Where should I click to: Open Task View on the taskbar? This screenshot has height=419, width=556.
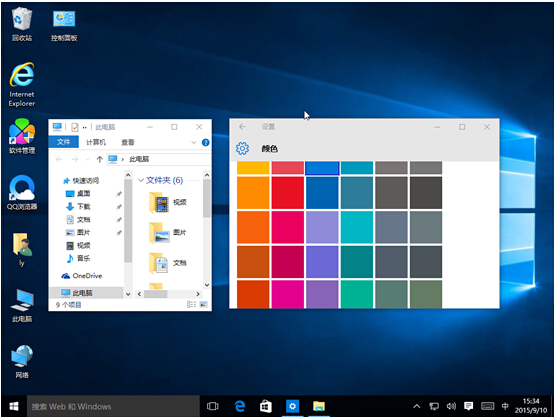pos(212,406)
